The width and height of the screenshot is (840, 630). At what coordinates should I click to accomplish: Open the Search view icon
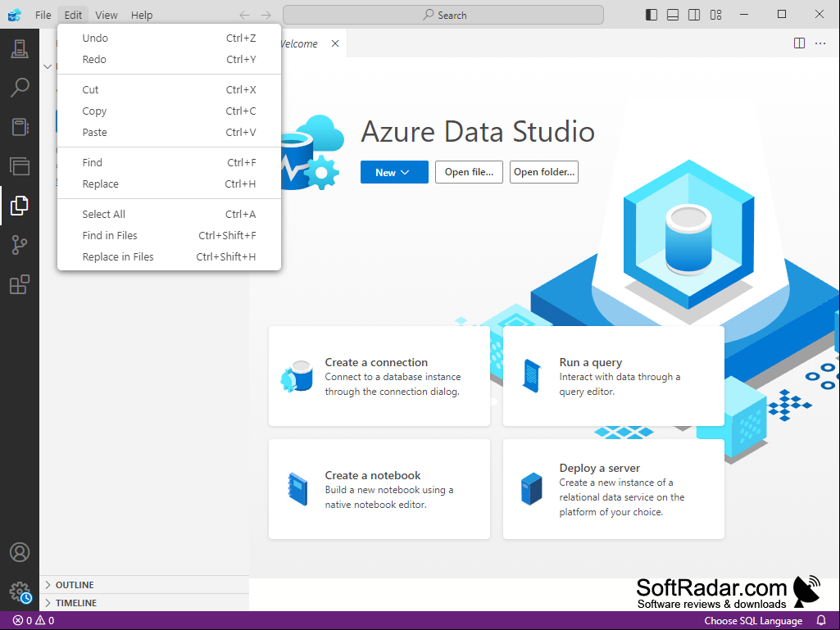[x=20, y=88]
